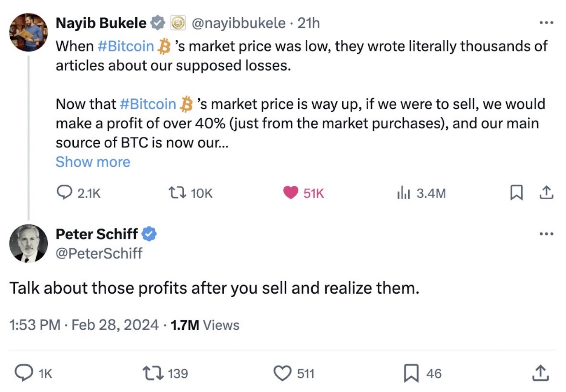The width and height of the screenshot is (566, 392).
Task: Click Peter Schiff's profile picture
Action: [28, 243]
